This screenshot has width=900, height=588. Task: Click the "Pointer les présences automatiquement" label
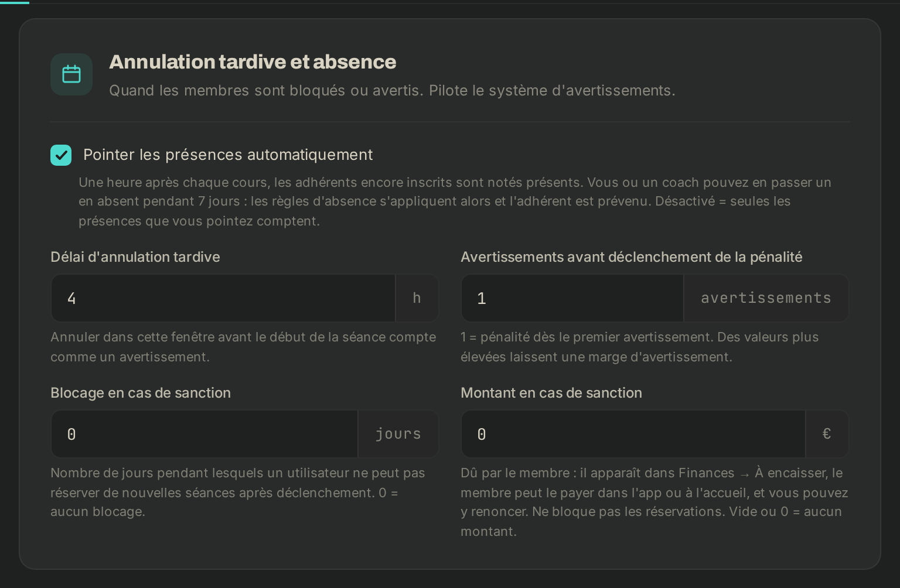point(228,155)
